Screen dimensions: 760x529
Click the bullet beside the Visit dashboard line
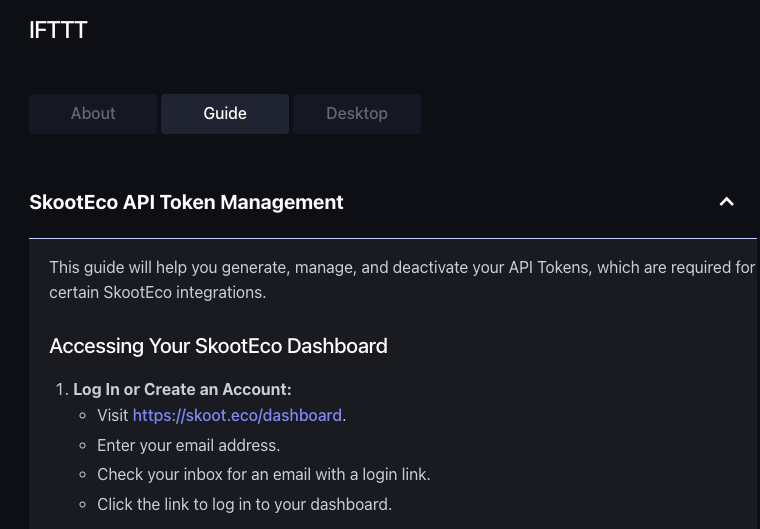[x=83, y=415]
